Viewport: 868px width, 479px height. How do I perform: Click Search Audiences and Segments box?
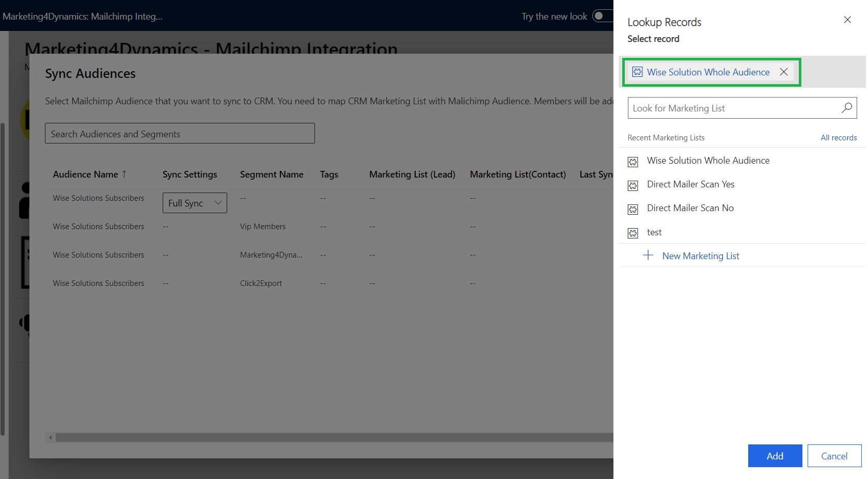(180, 134)
